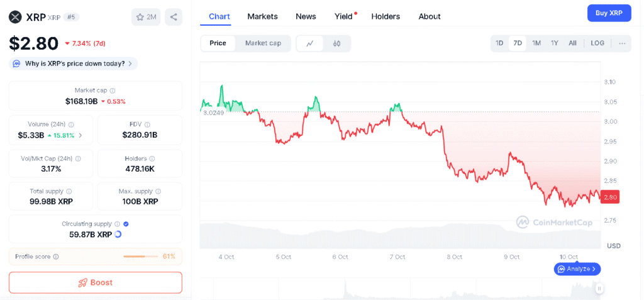Click the Analyze button on chart
The width and height of the screenshot is (644, 300).
(x=577, y=269)
